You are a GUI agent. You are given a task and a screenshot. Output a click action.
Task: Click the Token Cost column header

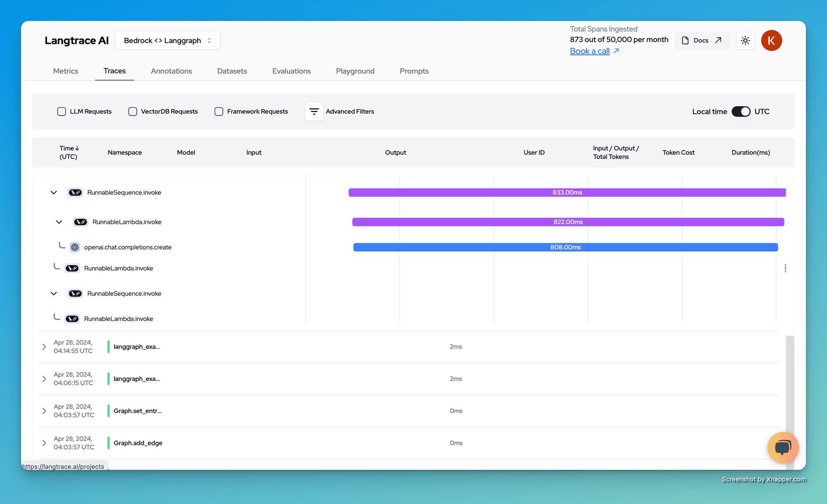coord(678,152)
